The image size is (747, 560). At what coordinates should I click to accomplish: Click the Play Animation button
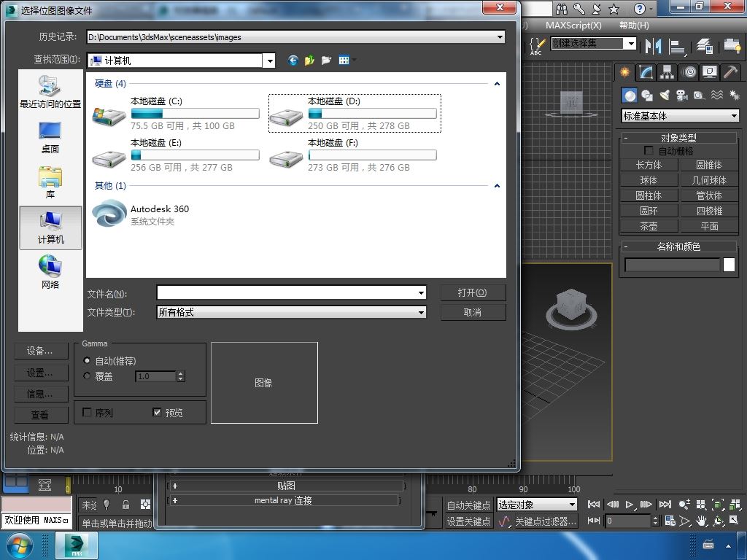click(630, 505)
